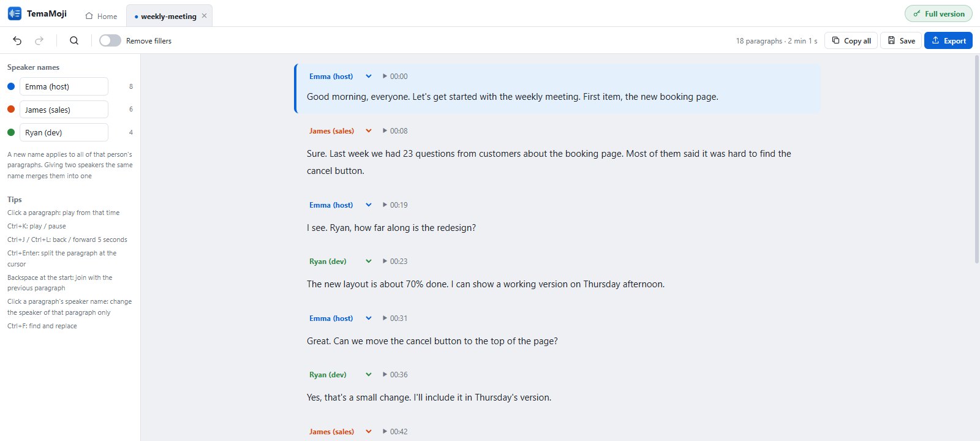Go to the Home tab
The width and height of the screenshot is (980, 441).
(x=101, y=16)
